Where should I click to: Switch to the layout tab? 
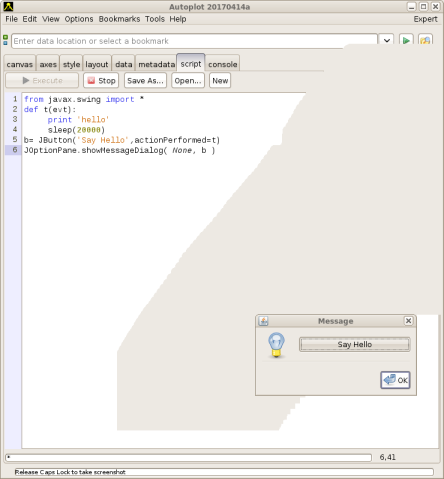(97, 64)
